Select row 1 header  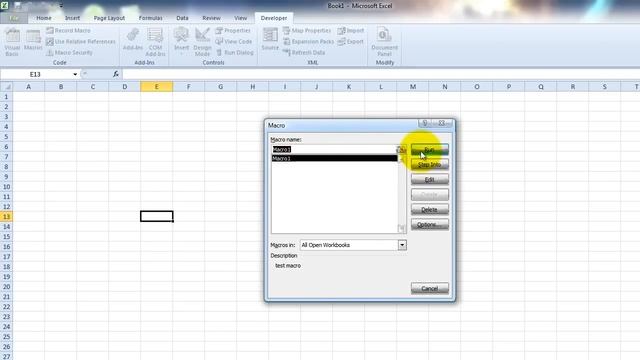click(6, 97)
